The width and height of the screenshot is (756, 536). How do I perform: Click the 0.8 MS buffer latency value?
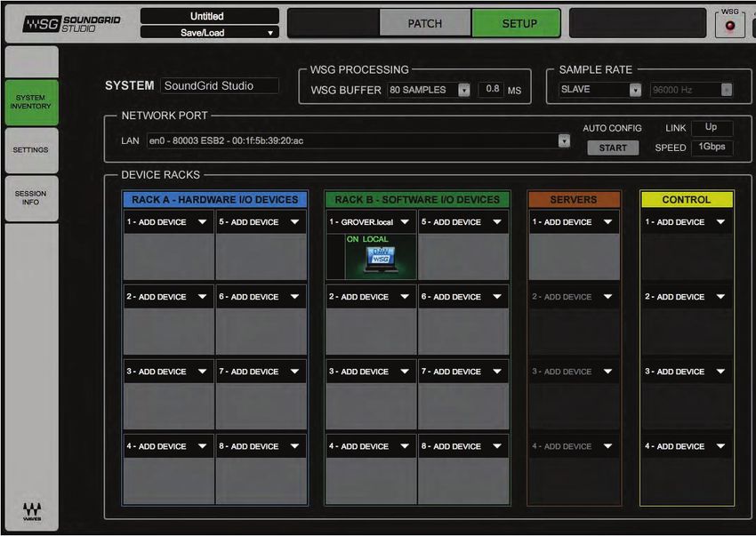(492, 89)
